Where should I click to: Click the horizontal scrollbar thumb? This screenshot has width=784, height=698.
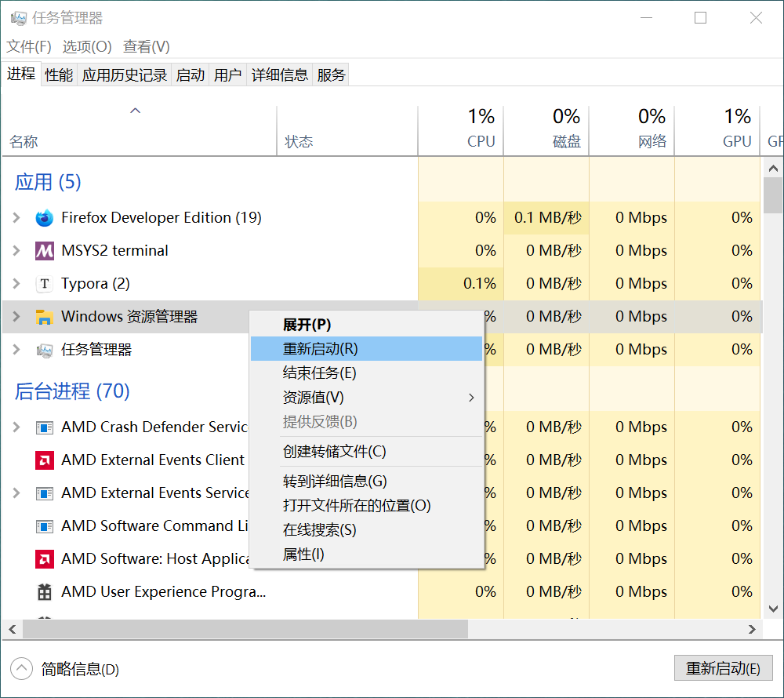tap(245, 629)
